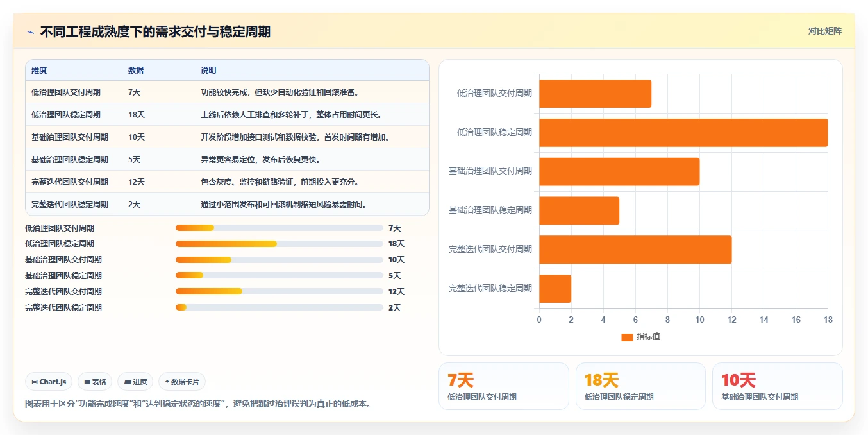
Task: Click the 18天 cell in the table
Action: click(137, 114)
